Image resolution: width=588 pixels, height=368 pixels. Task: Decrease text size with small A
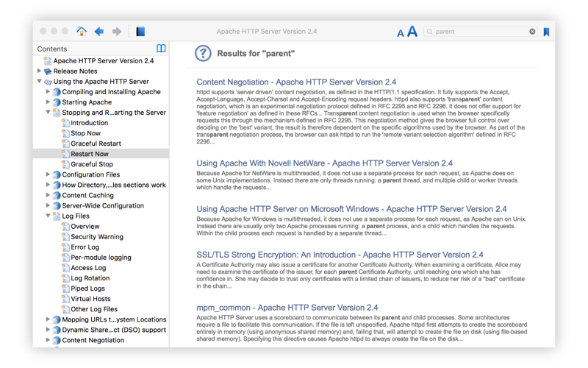pyautogui.click(x=401, y=33)
